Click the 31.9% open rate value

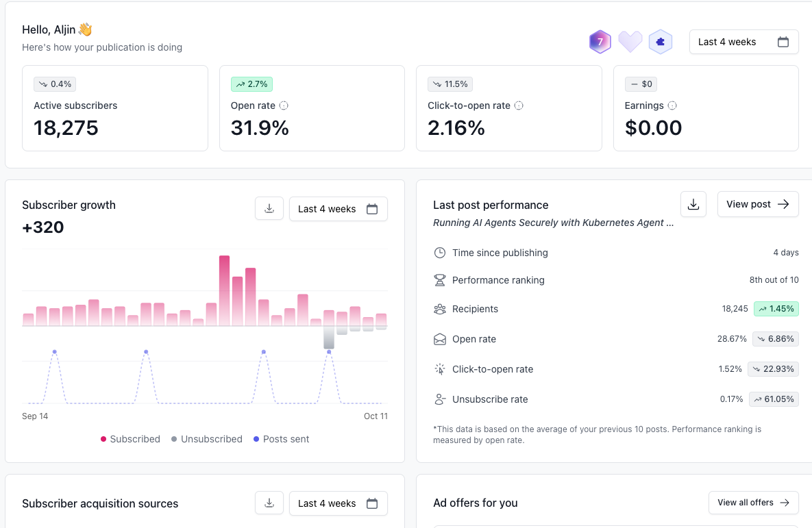point(260,128)
